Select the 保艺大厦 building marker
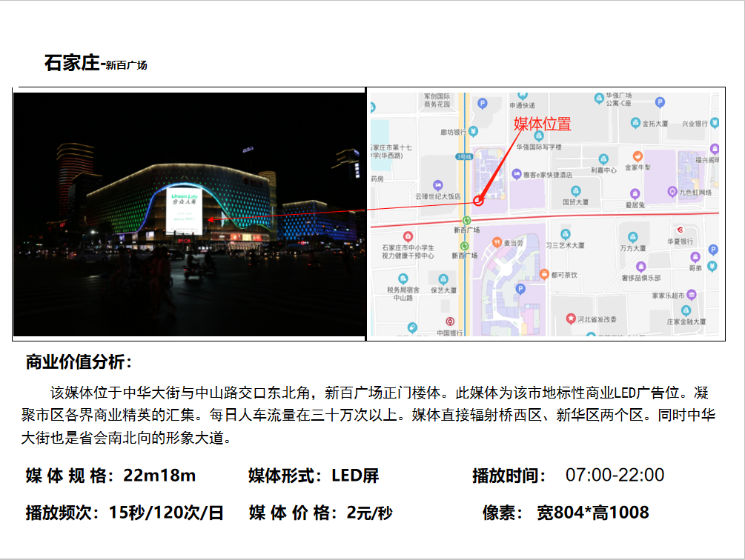The height and width of the screenshot is (560, 745). coord(443,279)
